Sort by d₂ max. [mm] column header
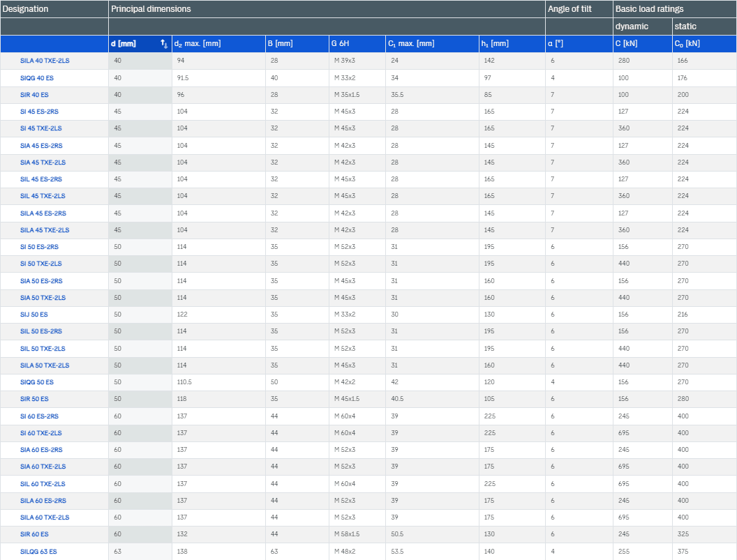The image size is (737, 560). [x=198, y=44]
